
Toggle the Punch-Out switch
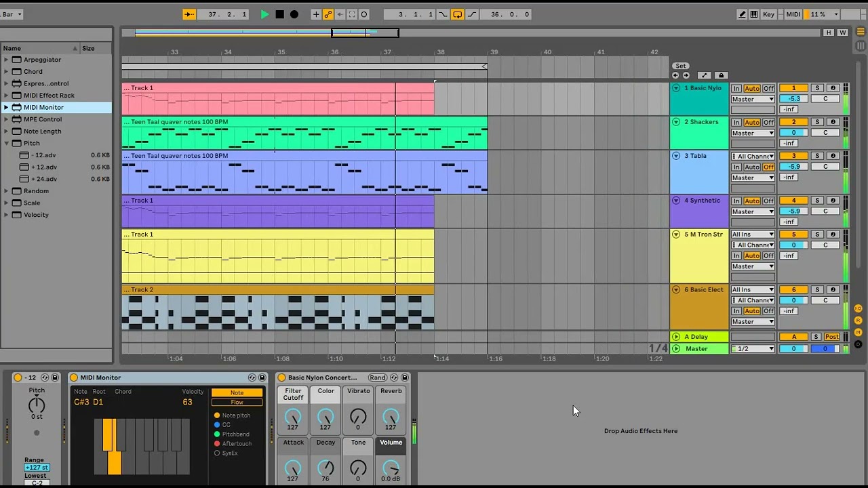click(x=471, y=14)
